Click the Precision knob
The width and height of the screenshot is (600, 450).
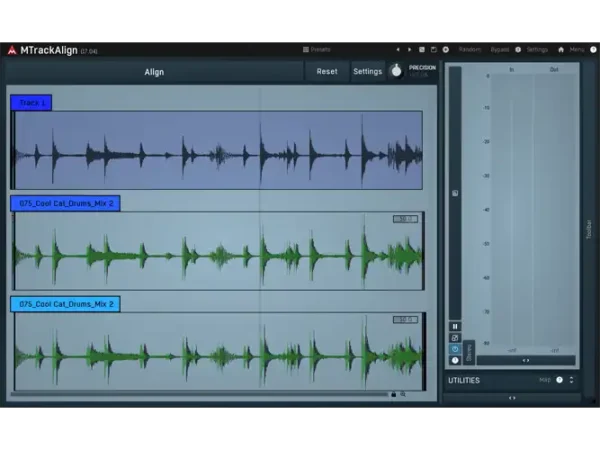tap(396, 71)
